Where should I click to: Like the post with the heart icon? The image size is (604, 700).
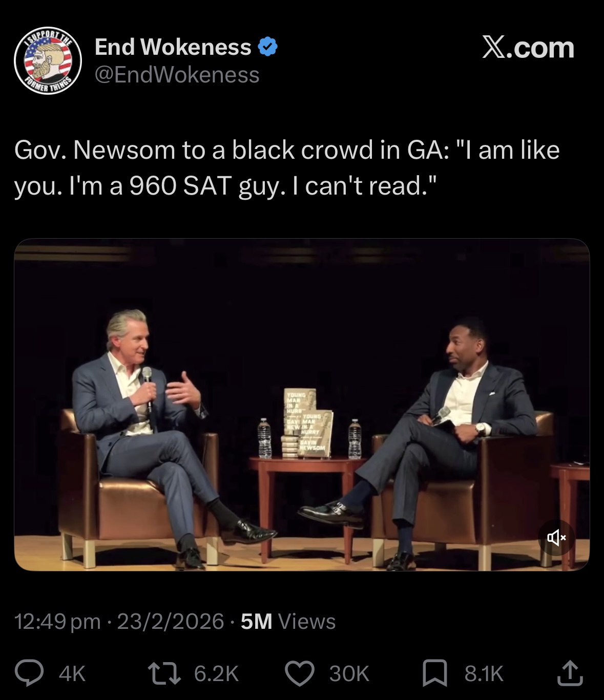[299, 673]
